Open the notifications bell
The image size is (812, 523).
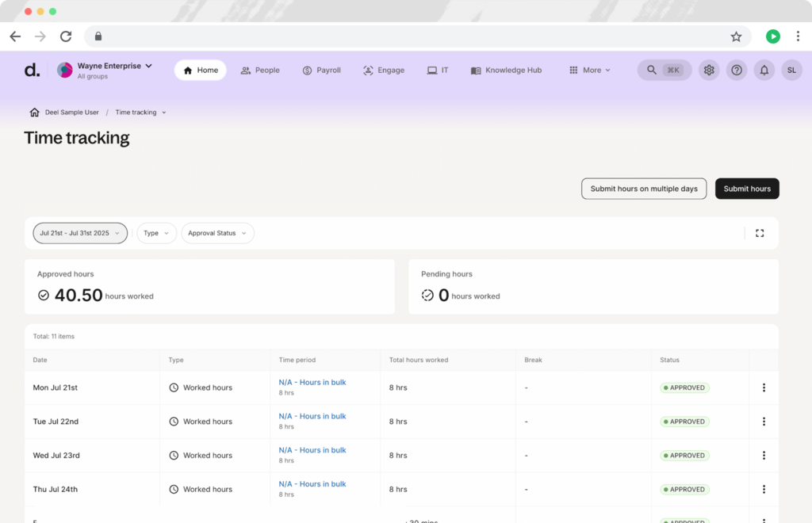[764, 71]
